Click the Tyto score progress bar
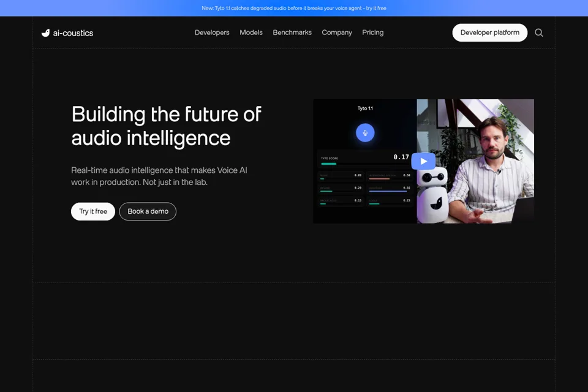The image size is (588, 392). pos(364,164)
